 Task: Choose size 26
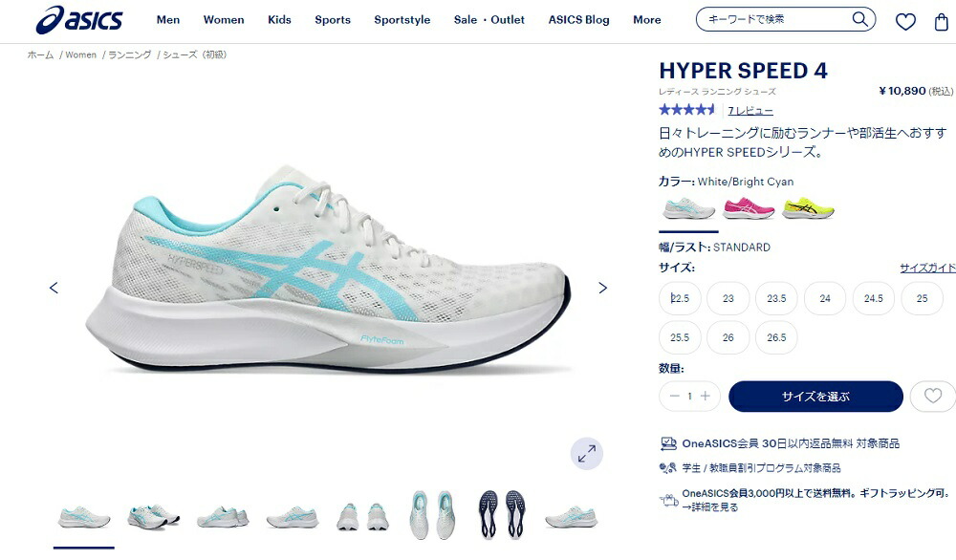click(728, 337)
